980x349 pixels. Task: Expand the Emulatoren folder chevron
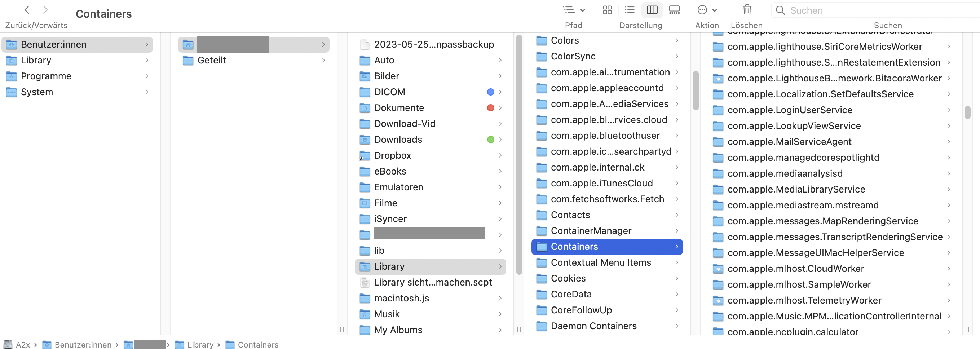pos(500,187)
